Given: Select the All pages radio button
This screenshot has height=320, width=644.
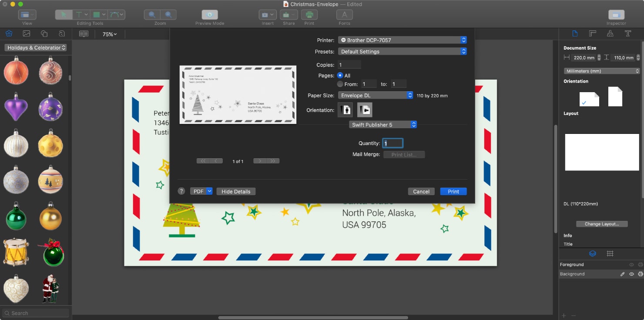Looking at the screenshot, I should coord(339,75).
